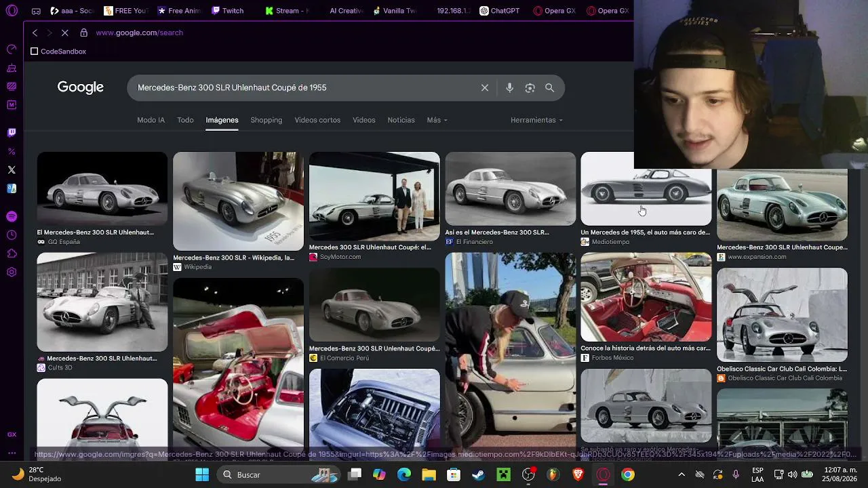Open browsing History clock icon
868x488 pixels.
pos(12,235)
